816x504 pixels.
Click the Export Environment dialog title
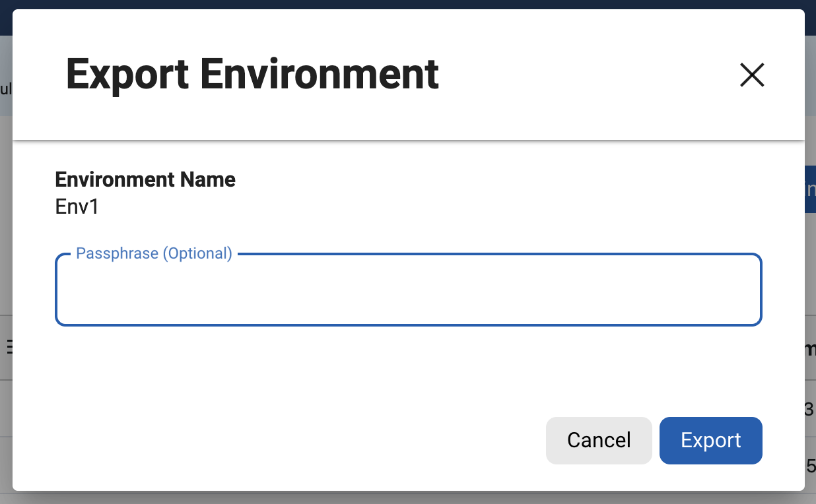252,74
